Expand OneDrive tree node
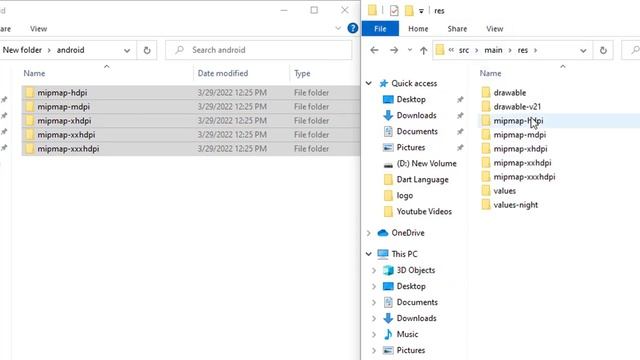The width and height of the screenshot is (640, 360). [x=369, y=233]
